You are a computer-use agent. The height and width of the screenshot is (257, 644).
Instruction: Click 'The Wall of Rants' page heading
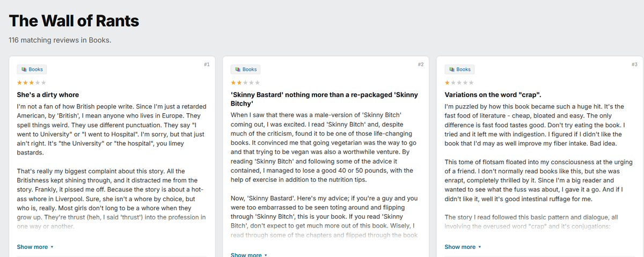point(74,21)
